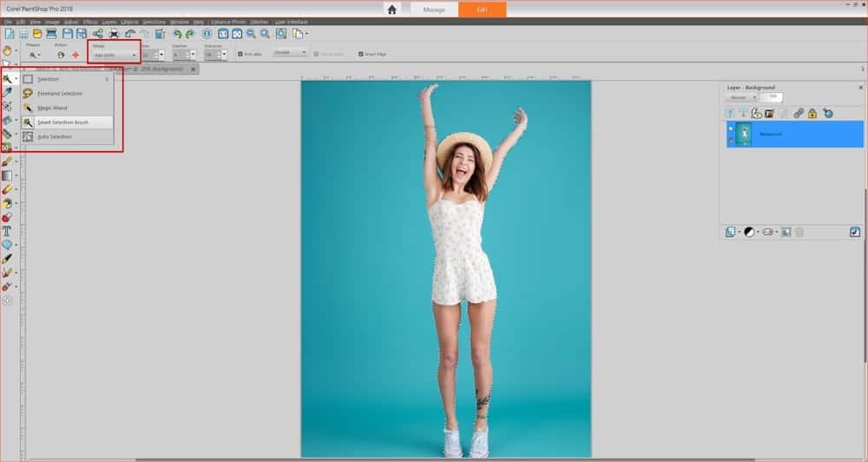Click the Save icon in toolbar

point(67,34)
